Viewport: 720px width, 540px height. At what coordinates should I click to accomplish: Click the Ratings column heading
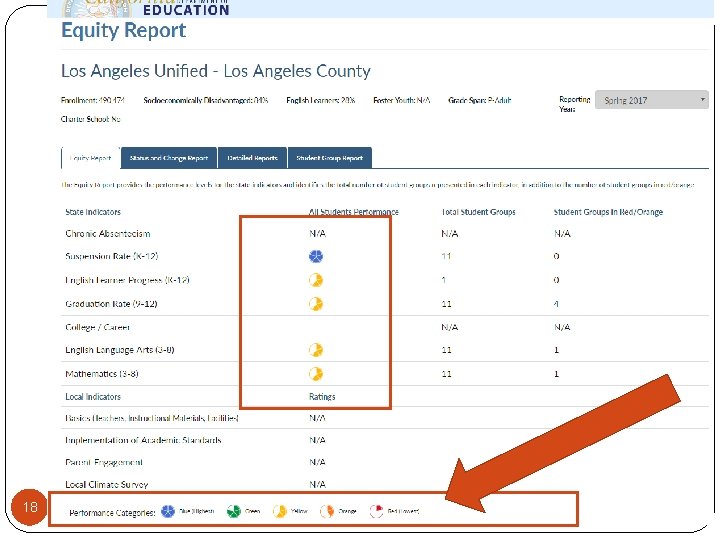322,397
